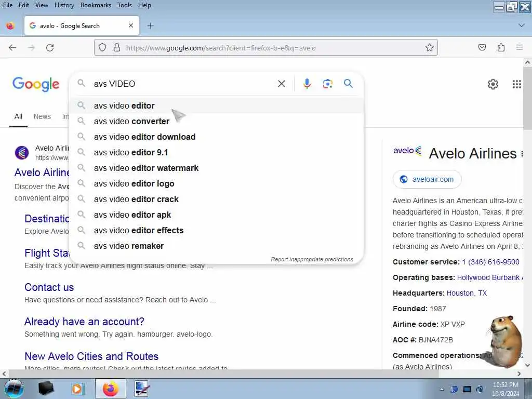
Task: Open a new tab with plus button
Action: [150, 26]
